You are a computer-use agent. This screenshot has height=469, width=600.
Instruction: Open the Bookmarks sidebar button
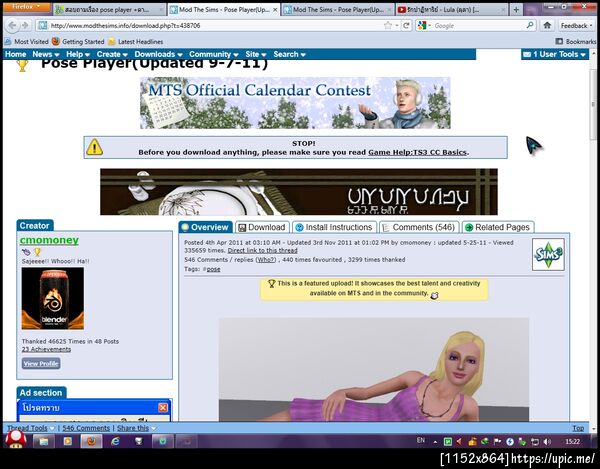coord(576,41)
